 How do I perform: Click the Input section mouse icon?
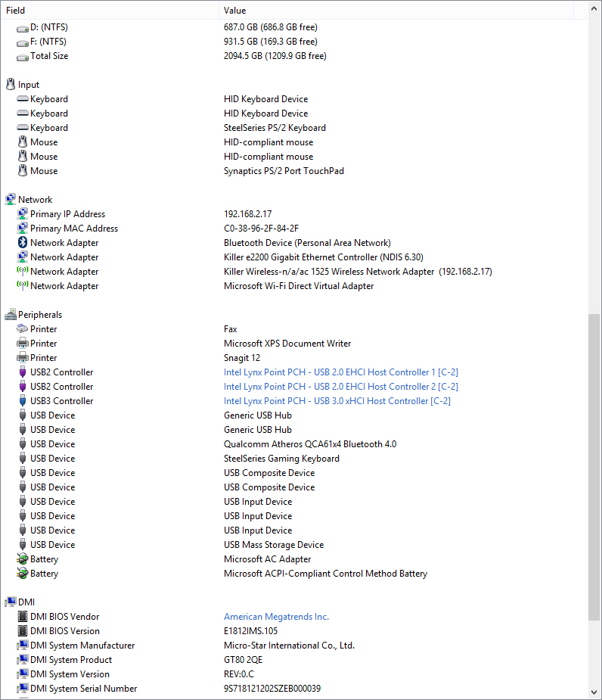[x=11, y=84]
